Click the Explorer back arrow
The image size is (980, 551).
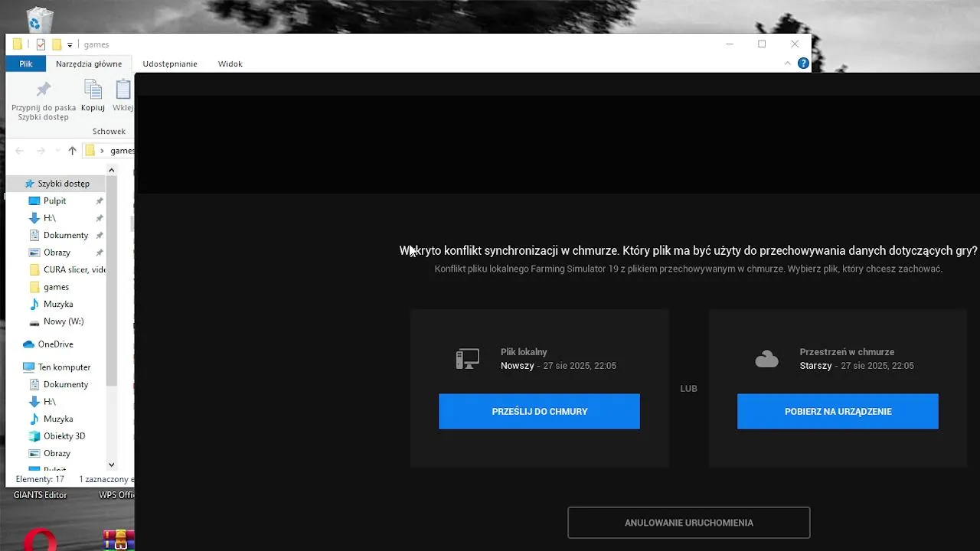point(20,151)
